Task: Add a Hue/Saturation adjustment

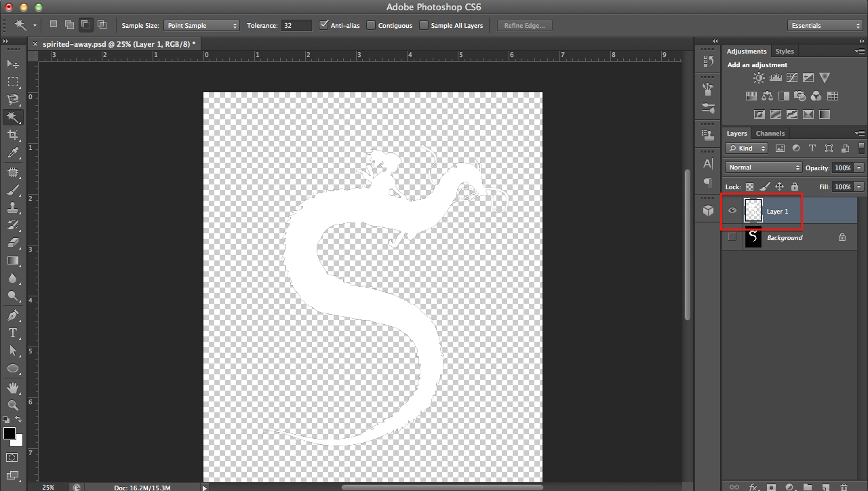Action: 751,96
